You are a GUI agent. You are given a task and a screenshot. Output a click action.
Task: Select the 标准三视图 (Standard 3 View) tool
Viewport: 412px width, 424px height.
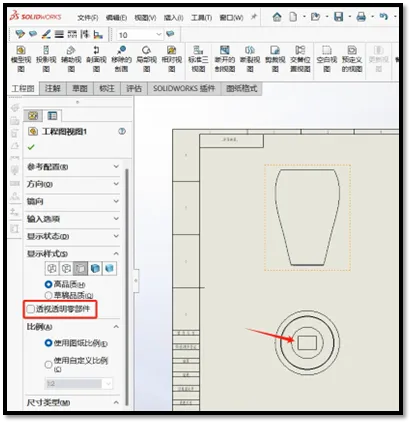(198, 59)
